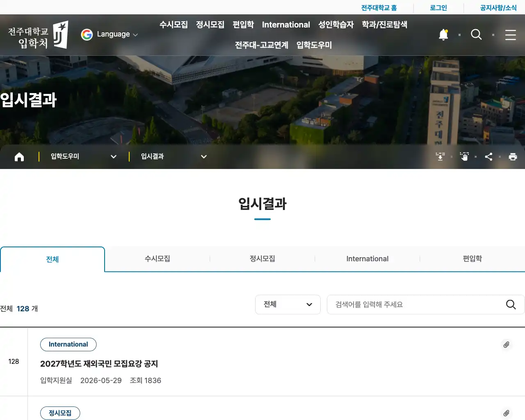Open the 정시모집 main menu

click(x=210, y=25)
